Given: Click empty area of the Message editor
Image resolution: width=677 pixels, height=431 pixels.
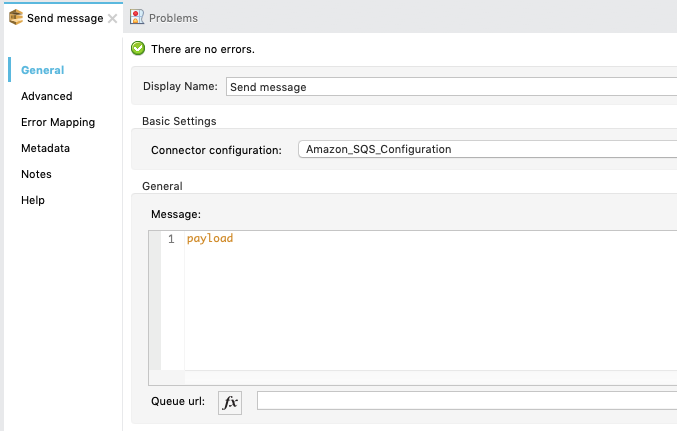Looking at the screenshot, I should (x=420, y=310).
